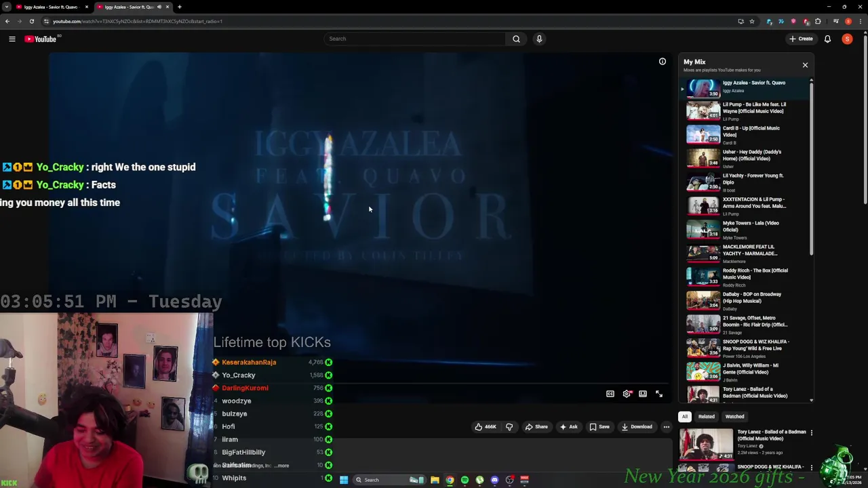Open Chrome from the taskbar
The width and height of the screenshot is (868, 488).
450,480
